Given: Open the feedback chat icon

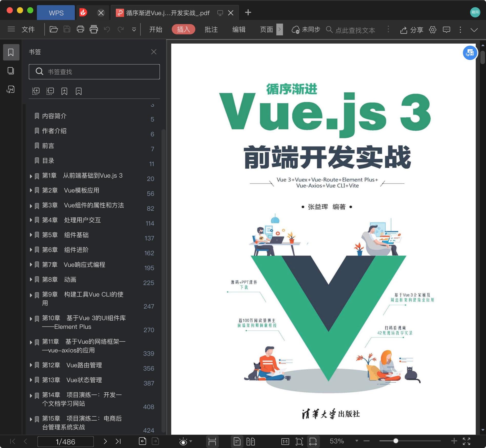Looking at the screenshot, I should coord(447,30).
